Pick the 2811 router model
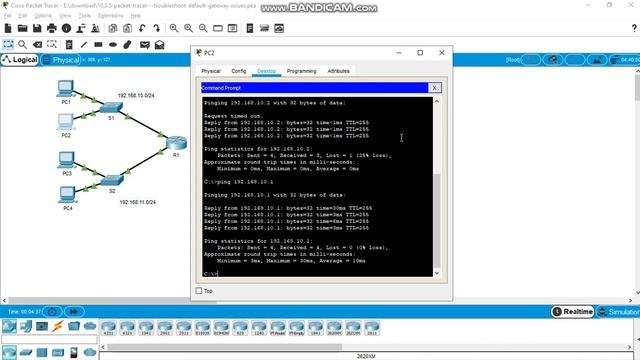 point(371,328)
